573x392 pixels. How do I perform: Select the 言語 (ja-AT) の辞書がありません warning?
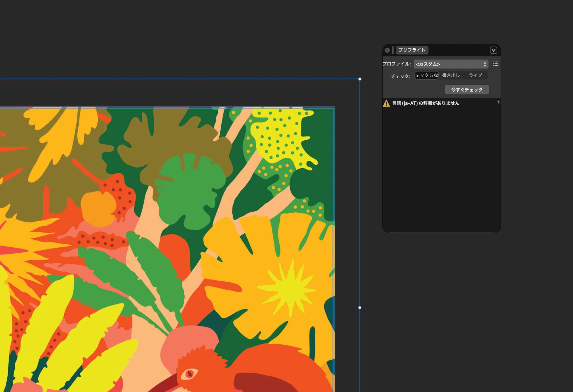(442, 103)
